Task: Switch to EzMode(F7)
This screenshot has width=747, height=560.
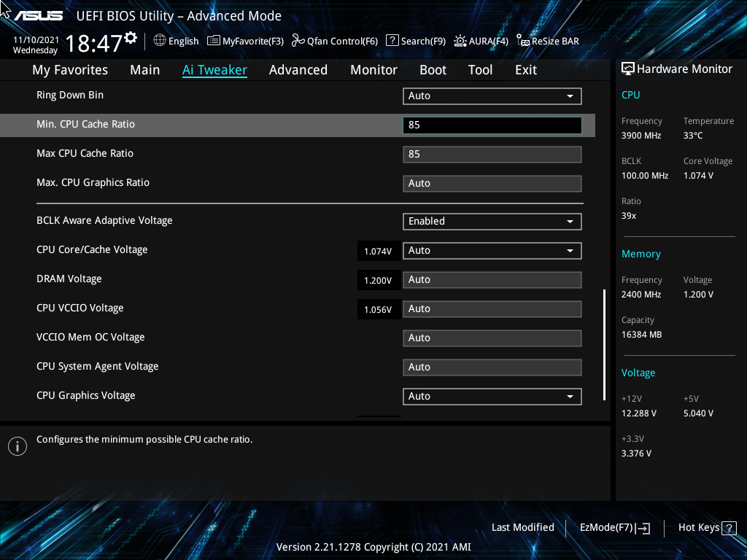Action: pyautogui.click(x=614, y=528)
